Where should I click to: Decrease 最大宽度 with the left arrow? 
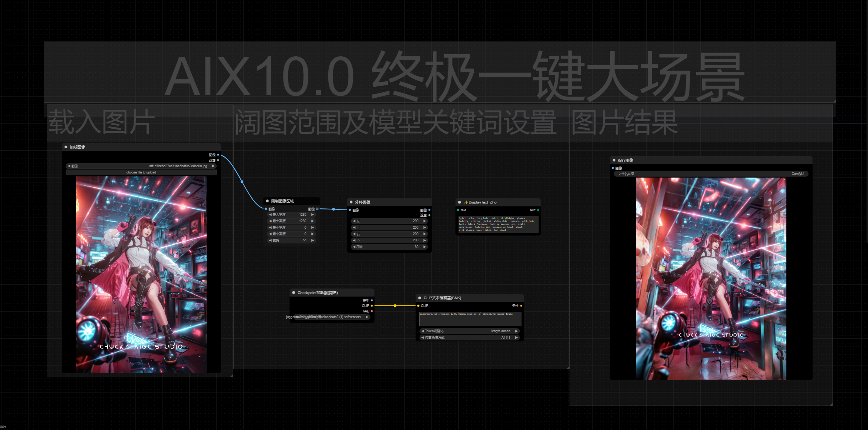270,215
